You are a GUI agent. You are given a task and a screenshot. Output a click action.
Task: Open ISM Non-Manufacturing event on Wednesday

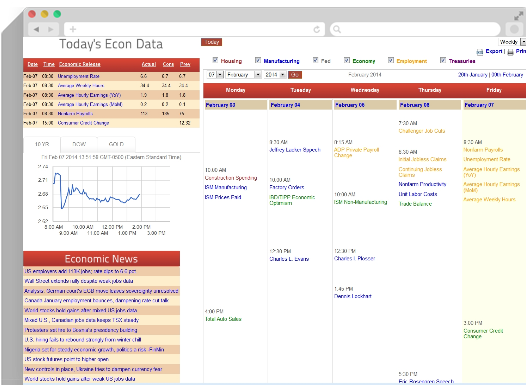coord(361,202)
